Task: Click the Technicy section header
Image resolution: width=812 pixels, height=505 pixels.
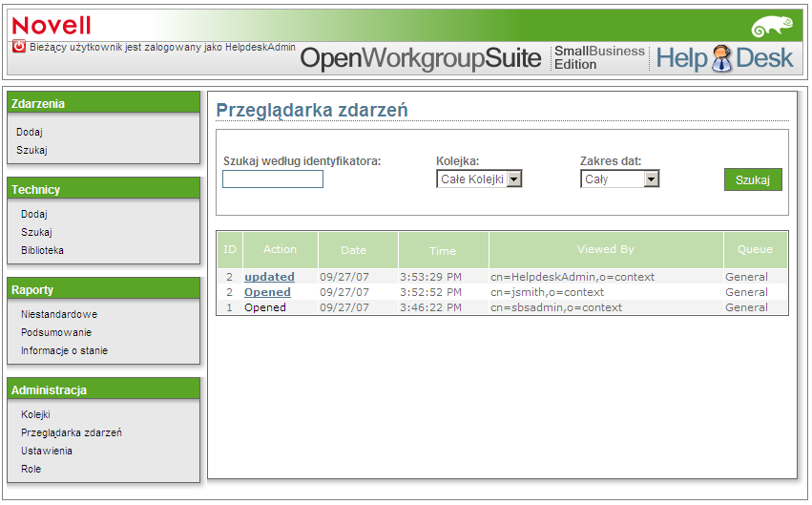Action: click(104, 189)
